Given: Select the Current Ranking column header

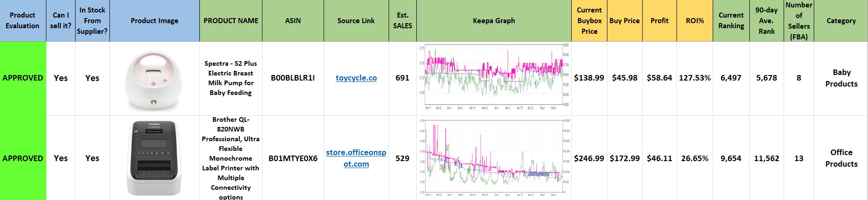Looking at the screenshot, I should (731, 21).
